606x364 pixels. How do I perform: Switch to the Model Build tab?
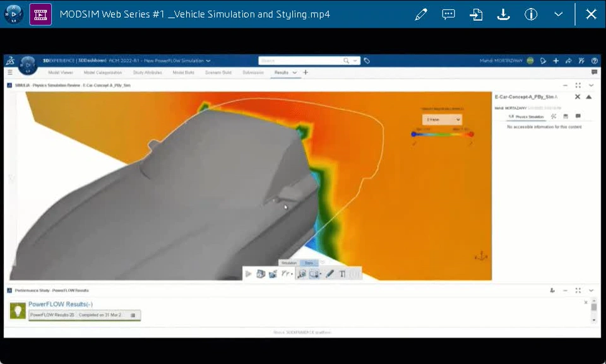(x=183, y=73)
